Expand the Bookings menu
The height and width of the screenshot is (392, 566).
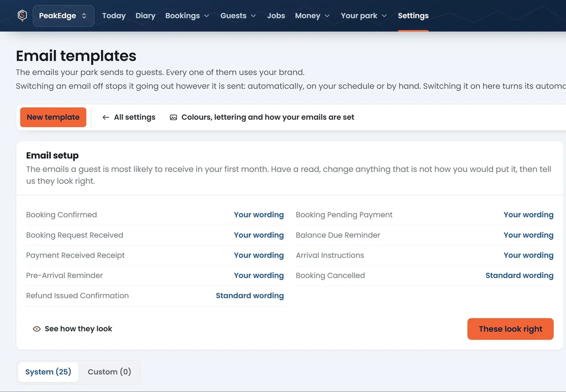tap(187, 16)
